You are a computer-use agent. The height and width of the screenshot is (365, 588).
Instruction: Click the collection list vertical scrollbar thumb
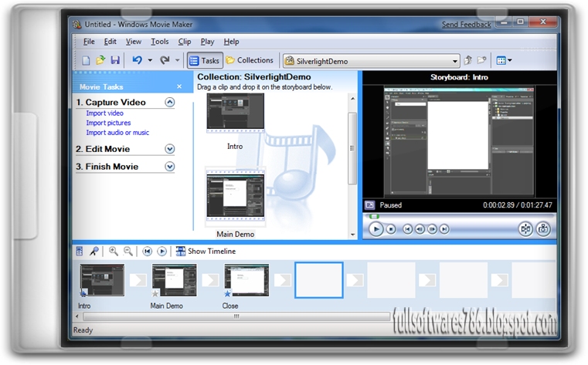(352, 149)
